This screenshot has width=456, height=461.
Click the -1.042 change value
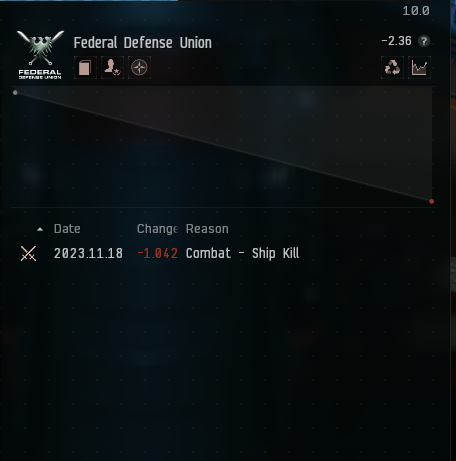[x=157, y=253]
